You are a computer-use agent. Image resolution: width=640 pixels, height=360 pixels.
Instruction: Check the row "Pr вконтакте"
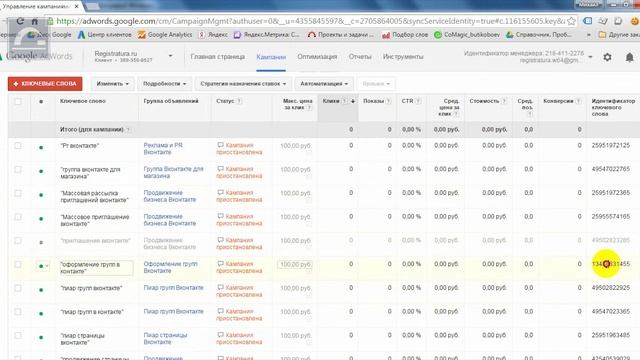tap(18, 145)
